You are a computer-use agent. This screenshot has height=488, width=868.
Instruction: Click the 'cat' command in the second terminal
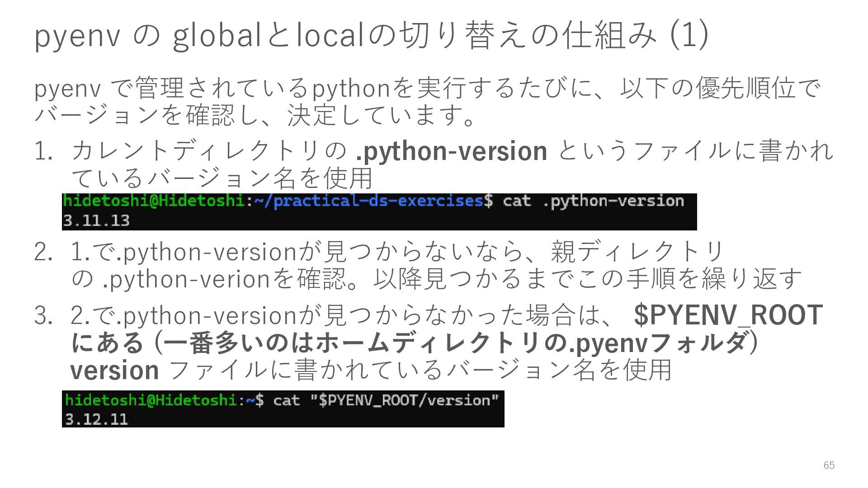click(286, 401)
